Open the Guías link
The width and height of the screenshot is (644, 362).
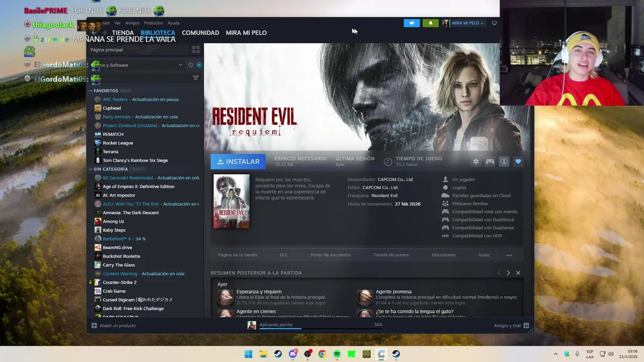pos(484,255)
